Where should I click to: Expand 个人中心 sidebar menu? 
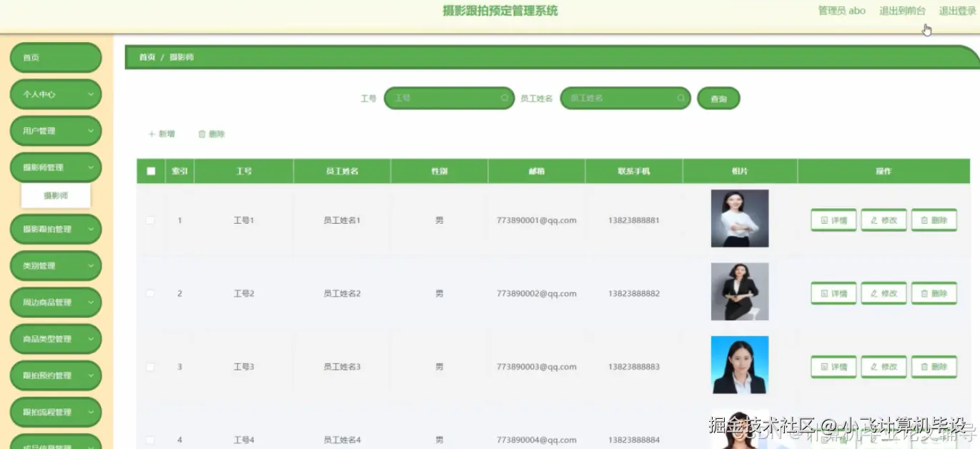56,94
